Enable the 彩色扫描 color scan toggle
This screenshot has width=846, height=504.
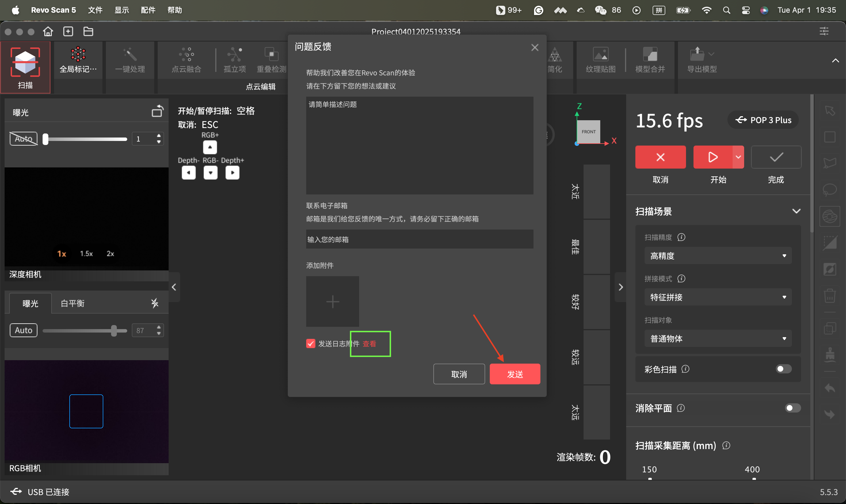click(x=784, y=369)
